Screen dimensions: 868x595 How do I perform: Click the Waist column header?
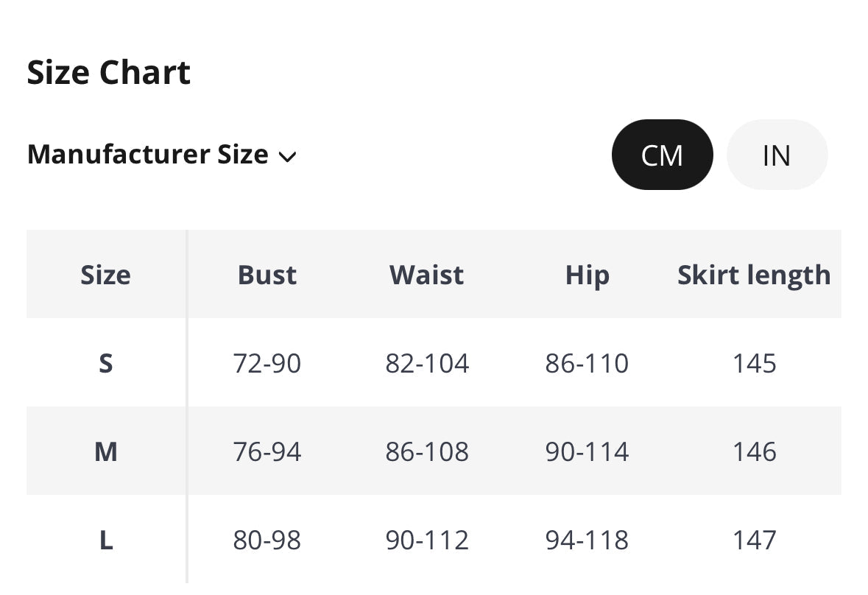tap(427, 275)
